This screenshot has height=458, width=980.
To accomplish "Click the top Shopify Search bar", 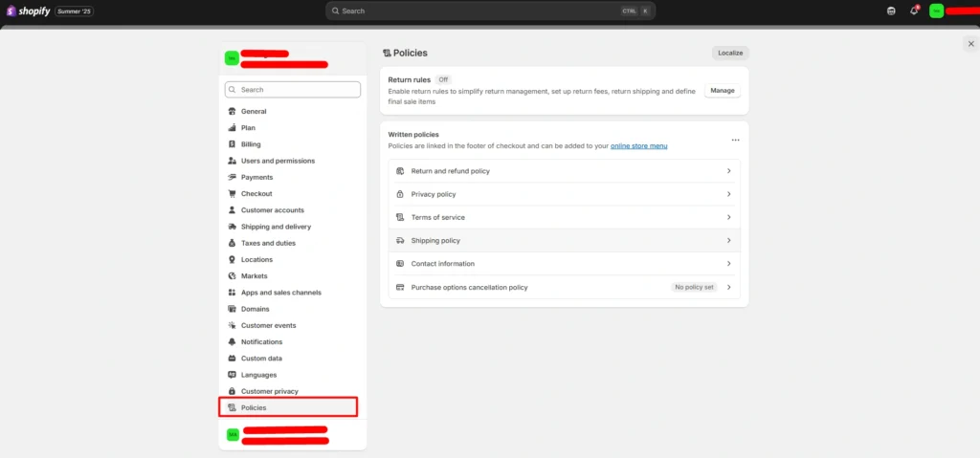I will coord(491,11).
